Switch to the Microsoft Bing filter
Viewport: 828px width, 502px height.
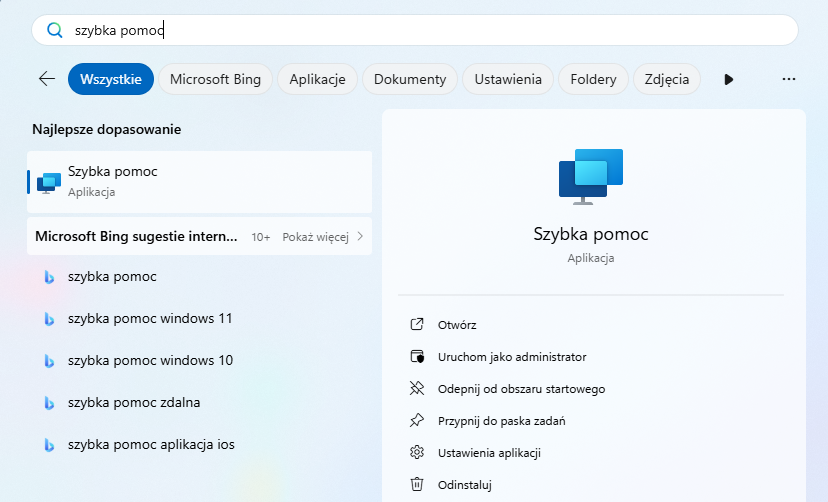pyautogui.click(x=215, y=79)
